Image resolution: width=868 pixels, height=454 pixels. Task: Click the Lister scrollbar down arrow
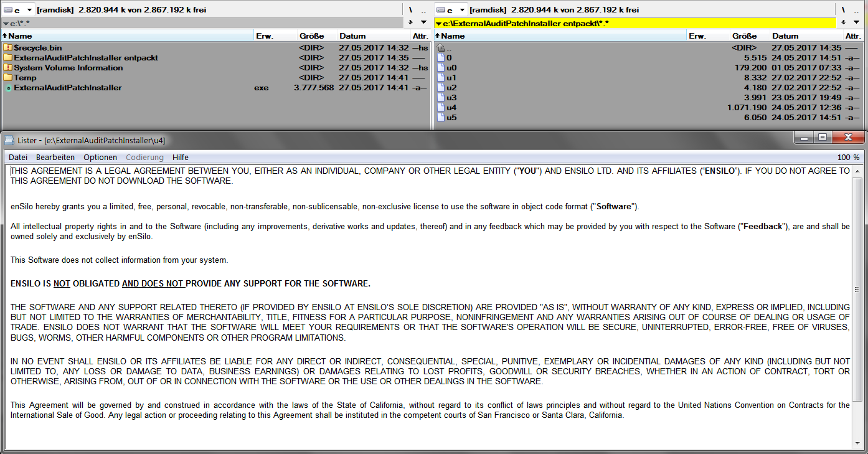click(858, 444)
